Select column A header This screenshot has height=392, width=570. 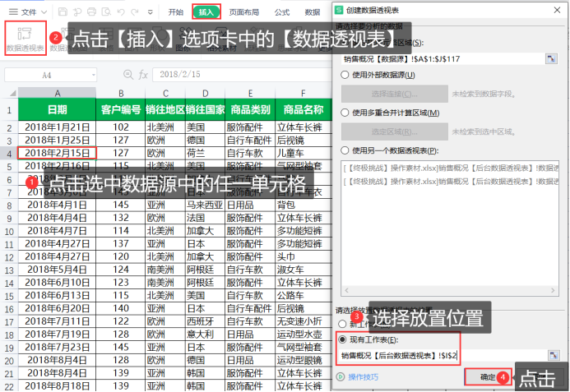tap(57, 93)
